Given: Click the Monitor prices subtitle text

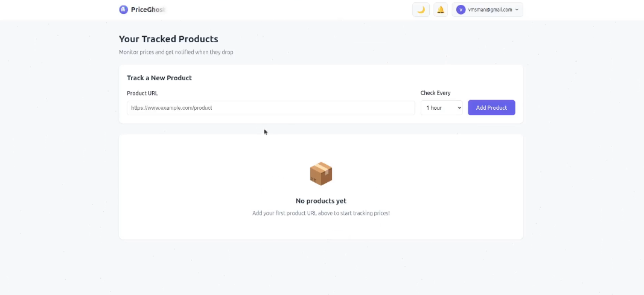Looking at the screenshot, I should (176, 52).
